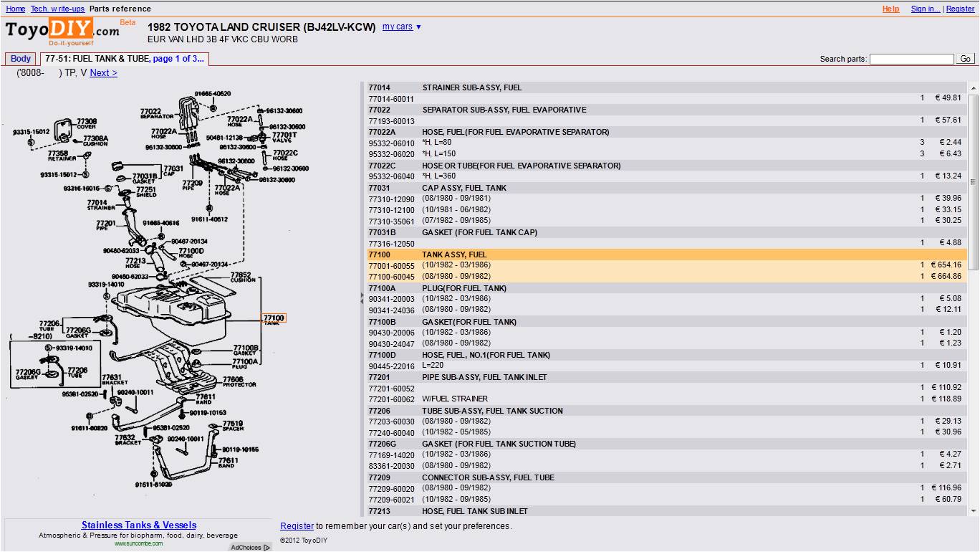
Task: Click part number 90430-20006
Action: pyautogui.click(x=391, y=333)
